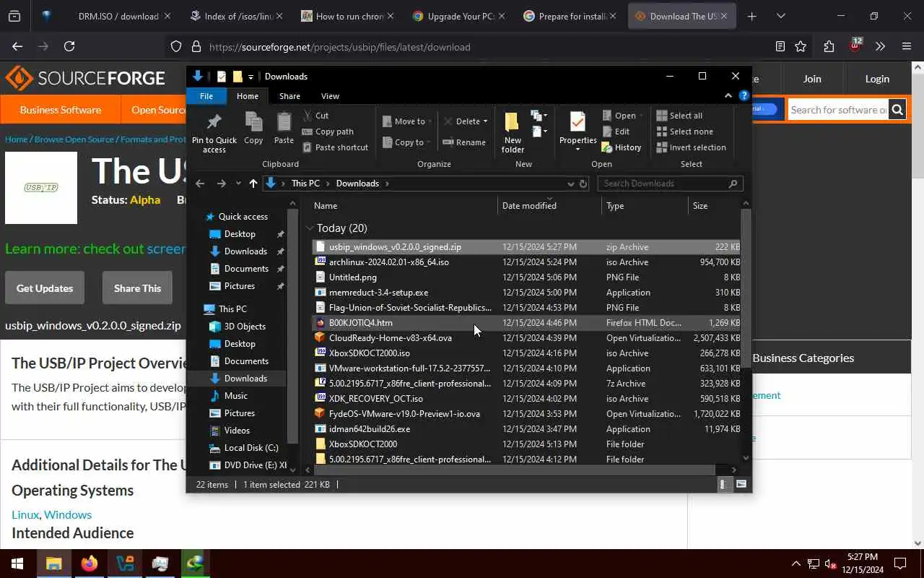Click the Linux operating system link
The image size is (924, 578).
[x=25, y=514]
